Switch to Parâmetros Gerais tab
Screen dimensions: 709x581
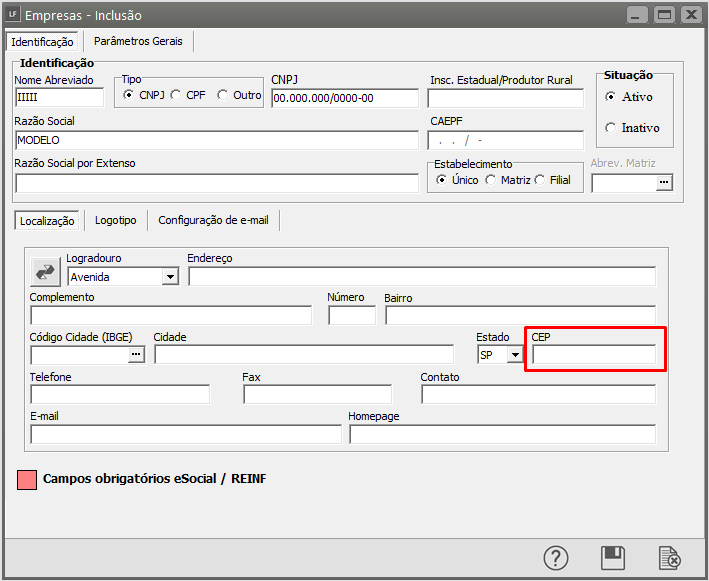(138, 41)
